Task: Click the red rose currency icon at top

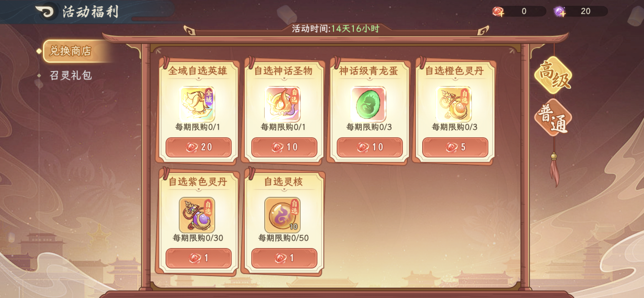Action: tap(498, 11)
